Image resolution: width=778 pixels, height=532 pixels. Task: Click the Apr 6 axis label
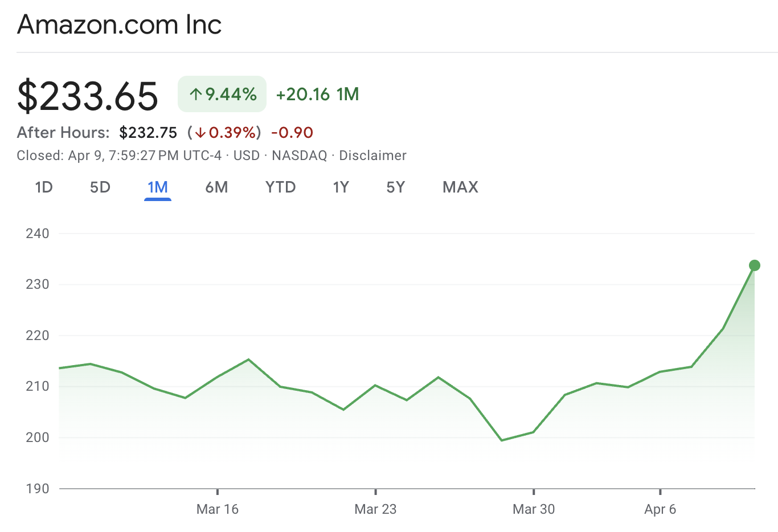[660, 509]
